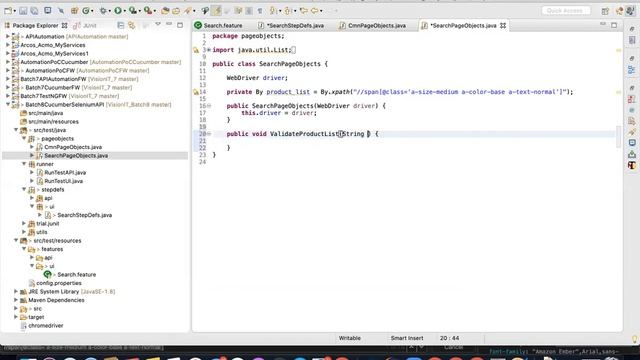This screenshot has width=640, height=360.
Task: Click the Quick Access search field
Action: 566,11
